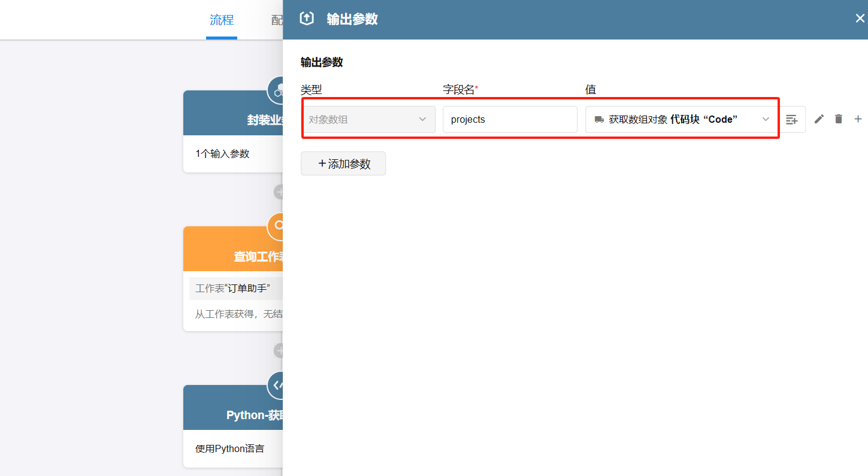Screen dimensions: 868x476
Task: Select the Python-获取 node header
Action: [233, 408]
